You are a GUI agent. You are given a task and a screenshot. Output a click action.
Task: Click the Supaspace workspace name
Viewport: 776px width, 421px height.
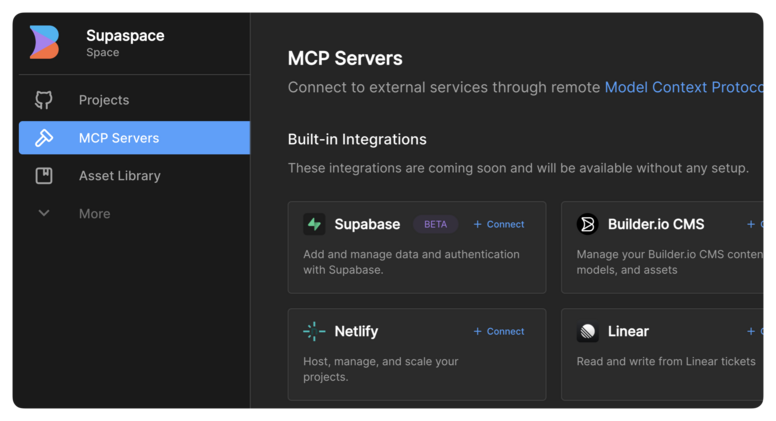(125, 36)
